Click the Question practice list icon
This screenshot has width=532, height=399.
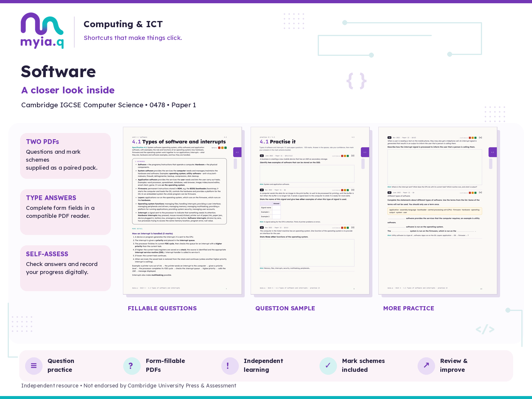tap(34, 366)
